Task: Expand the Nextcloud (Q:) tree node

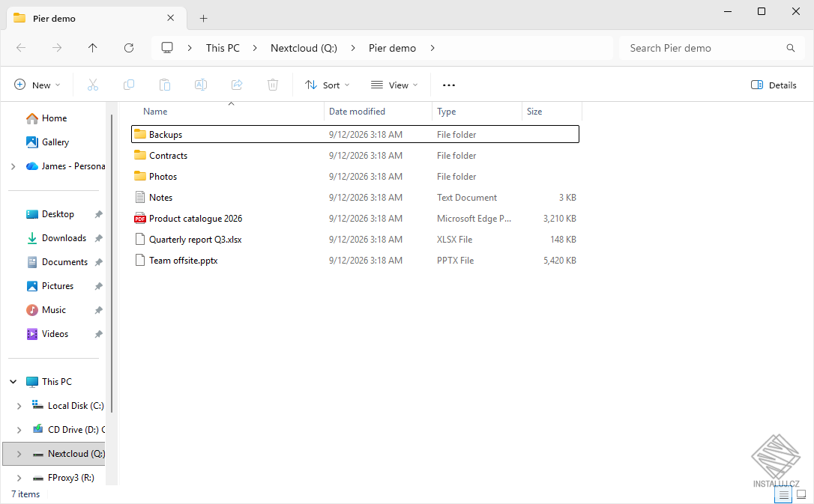Action: tap(19, 454)
